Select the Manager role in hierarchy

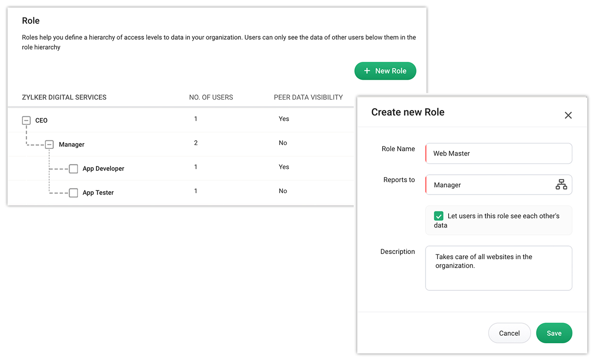click(72, 144)
